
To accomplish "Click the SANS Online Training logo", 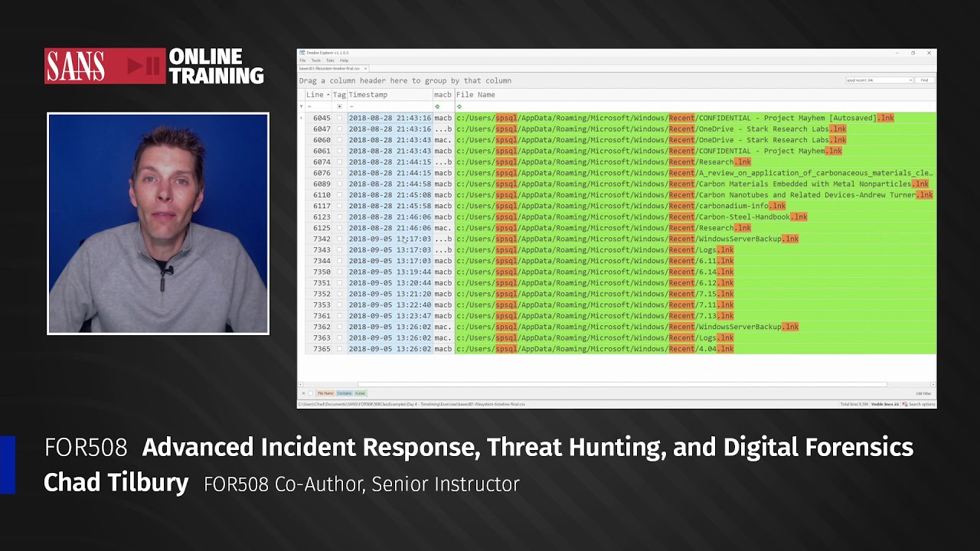I will (x=154, y=67).
